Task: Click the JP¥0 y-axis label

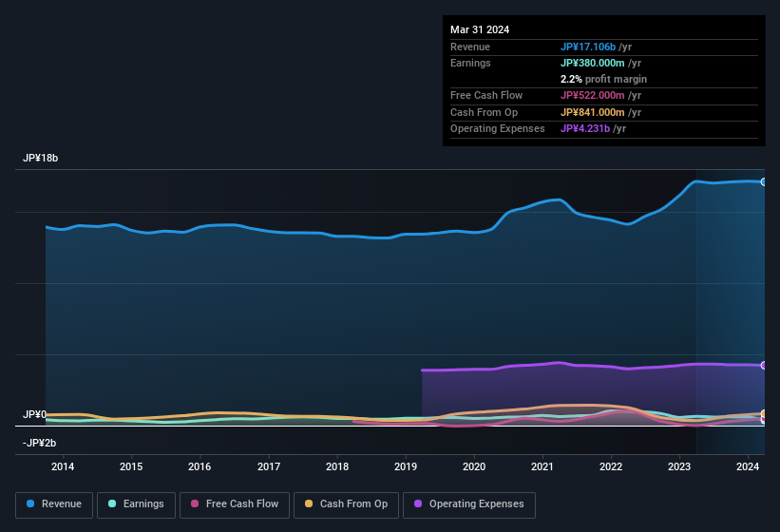Action: (x=34, y=415)
